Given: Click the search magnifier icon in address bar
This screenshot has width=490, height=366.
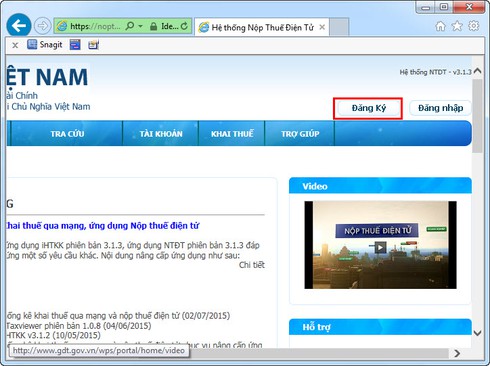Looking at the screenshot, I should point(130,26).
